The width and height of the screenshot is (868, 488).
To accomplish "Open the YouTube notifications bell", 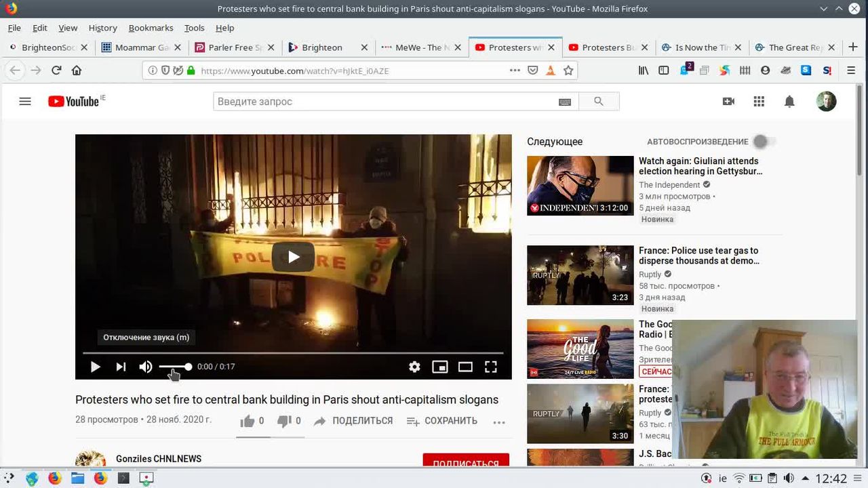I will click(789, 102).
